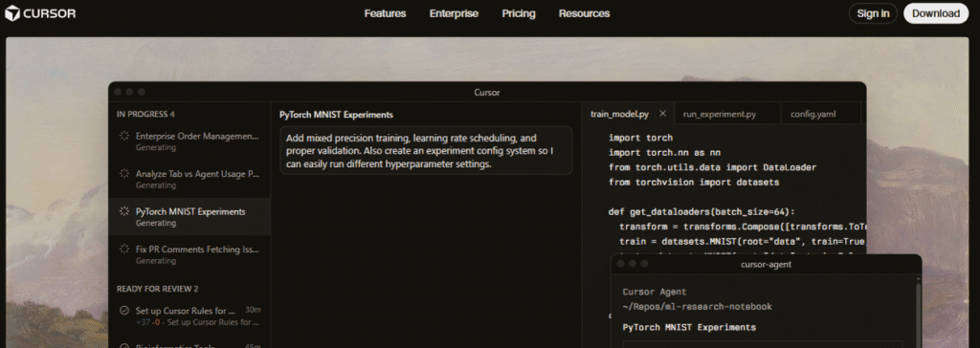Screen dimensions: 980x348
Task: Click the Cursor window title text
Action: (x=487, y=93)
